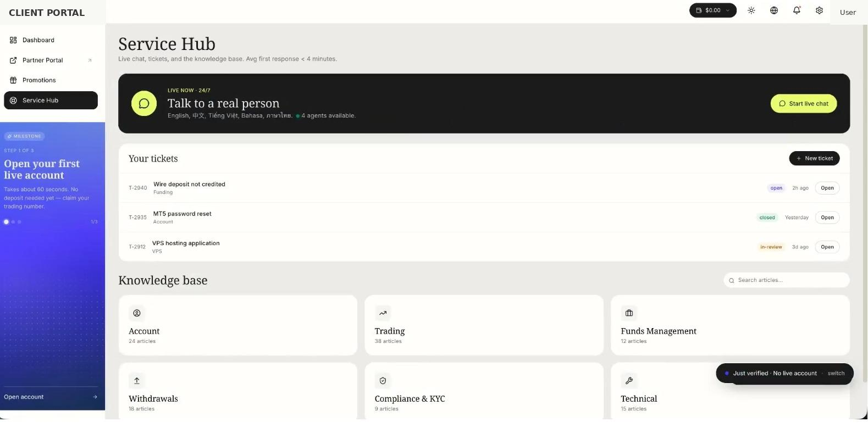Screen dimensions: 868x427
Task: Click 4 agents available text
Action: (329, 116)
